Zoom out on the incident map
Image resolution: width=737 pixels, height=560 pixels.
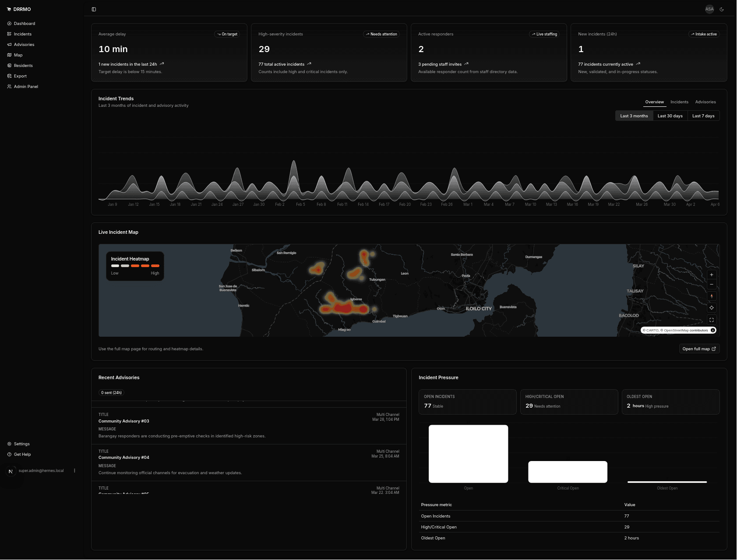pyautogui.click(x=711, y=285)
